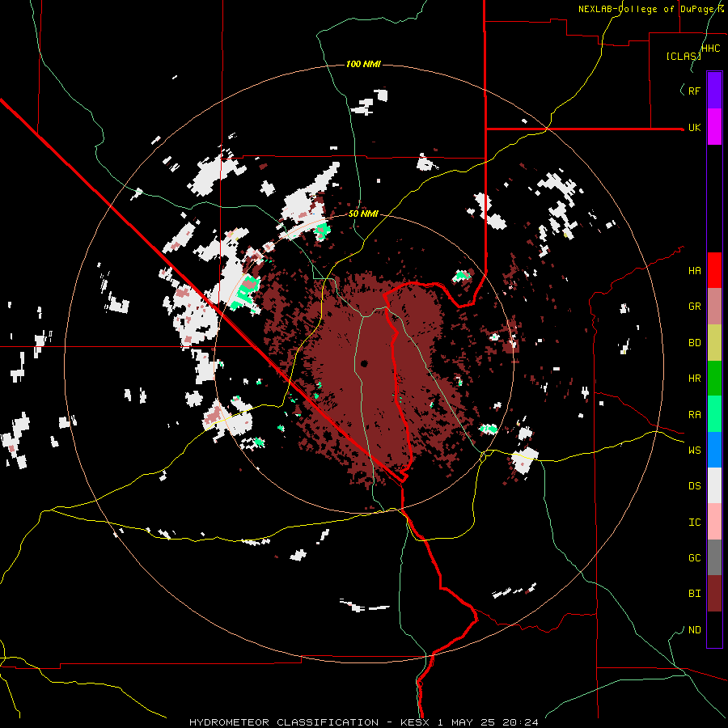Click the 50 NMI range ring label

[x=363, y=214]
